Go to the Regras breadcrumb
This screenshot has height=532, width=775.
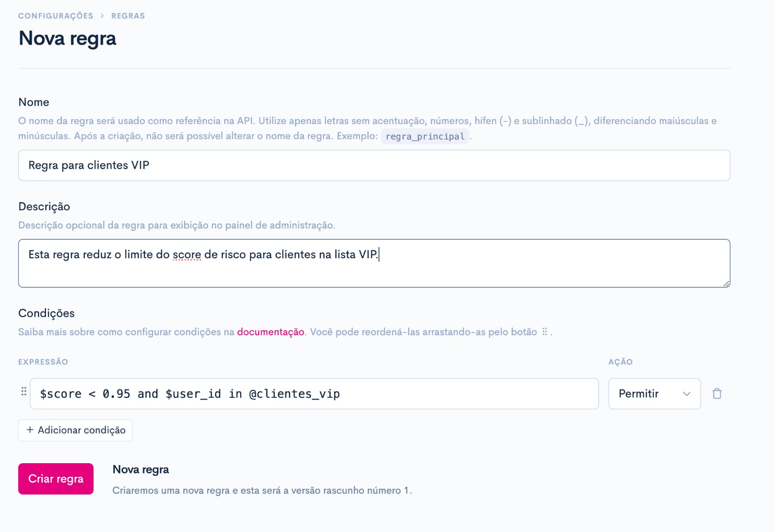(x=128, y=16)
